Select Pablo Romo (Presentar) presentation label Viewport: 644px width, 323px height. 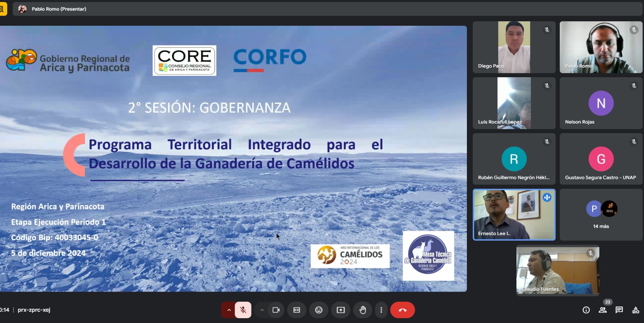tap(59, 9)
